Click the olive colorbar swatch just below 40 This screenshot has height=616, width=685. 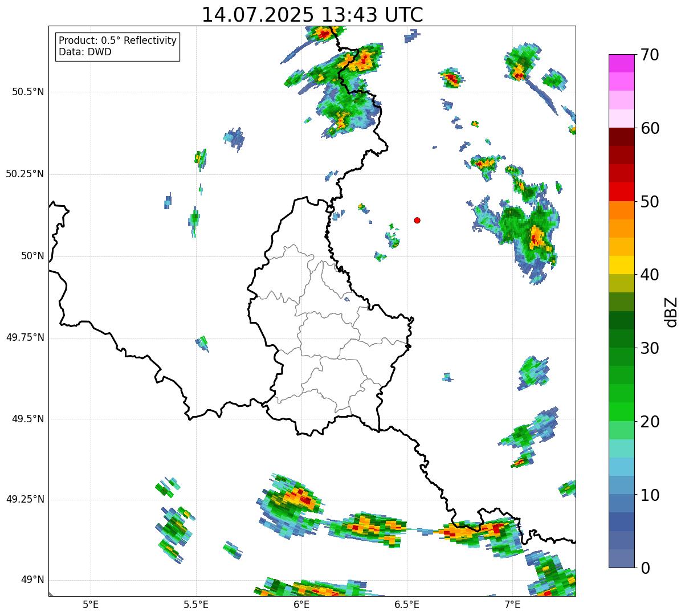click(621, 283)
